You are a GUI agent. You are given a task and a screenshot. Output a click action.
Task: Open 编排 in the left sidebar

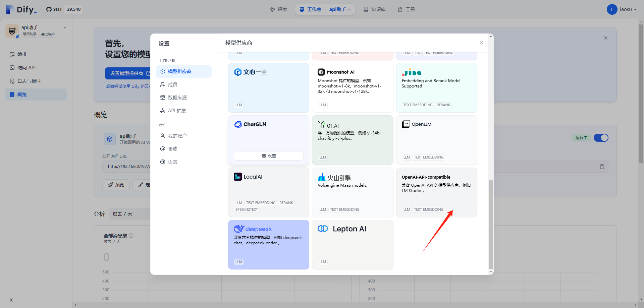(36, 54)
